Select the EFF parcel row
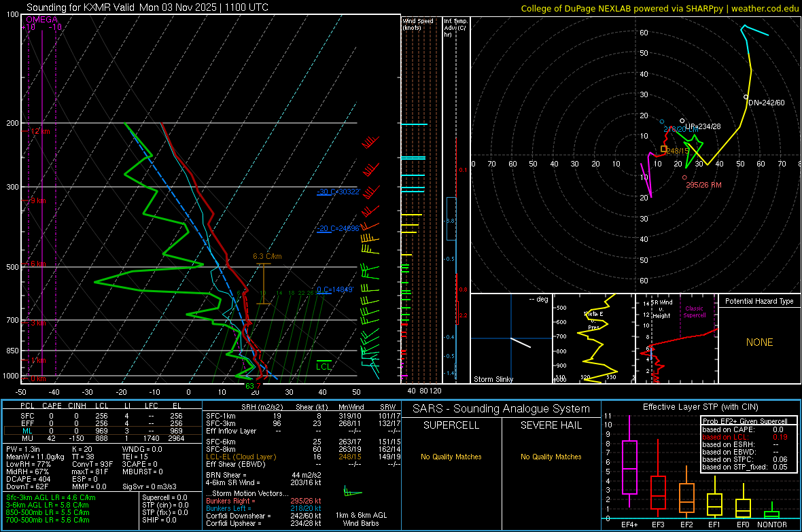The height and width of the screenshot is (532, 802). point(101,423)
